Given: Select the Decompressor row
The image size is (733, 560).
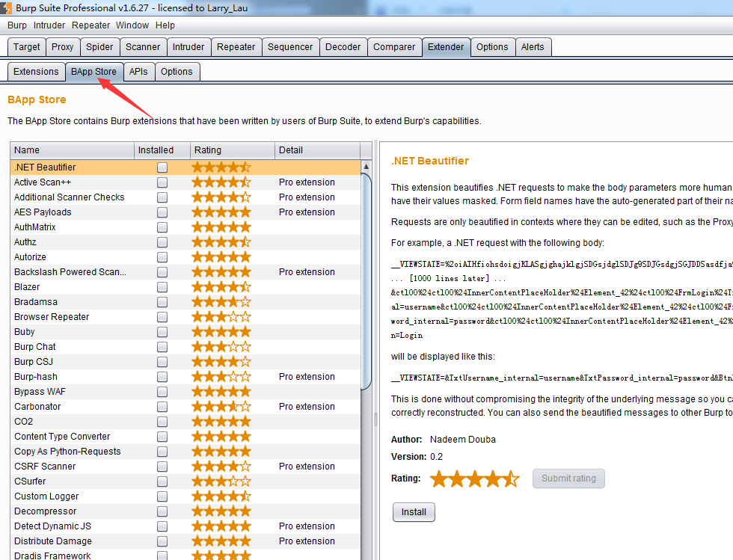Looking at the screenshot, I should [185, 511].
